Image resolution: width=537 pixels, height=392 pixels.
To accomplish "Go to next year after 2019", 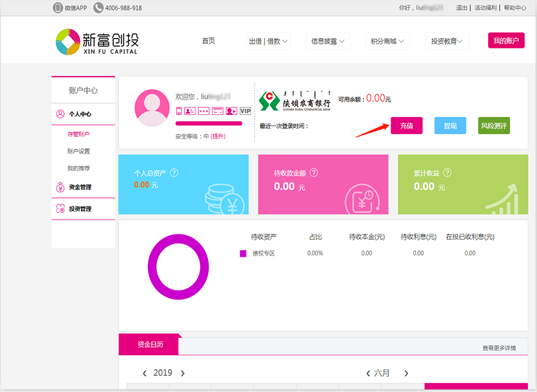I will coord(183,373).
